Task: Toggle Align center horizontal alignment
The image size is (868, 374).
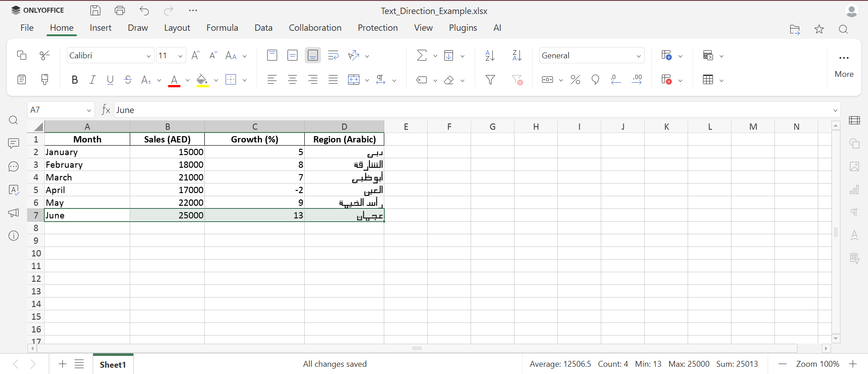Action: (292, 80)
